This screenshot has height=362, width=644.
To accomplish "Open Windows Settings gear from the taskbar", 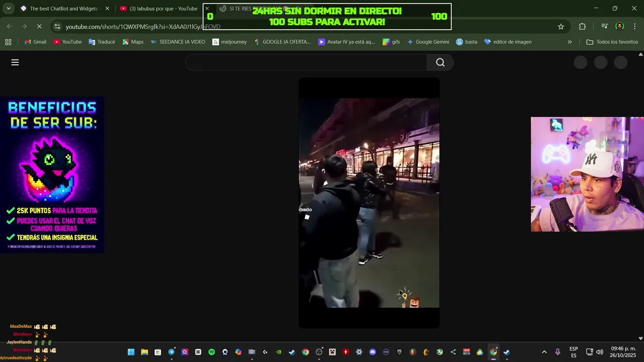I will [359, 352].
